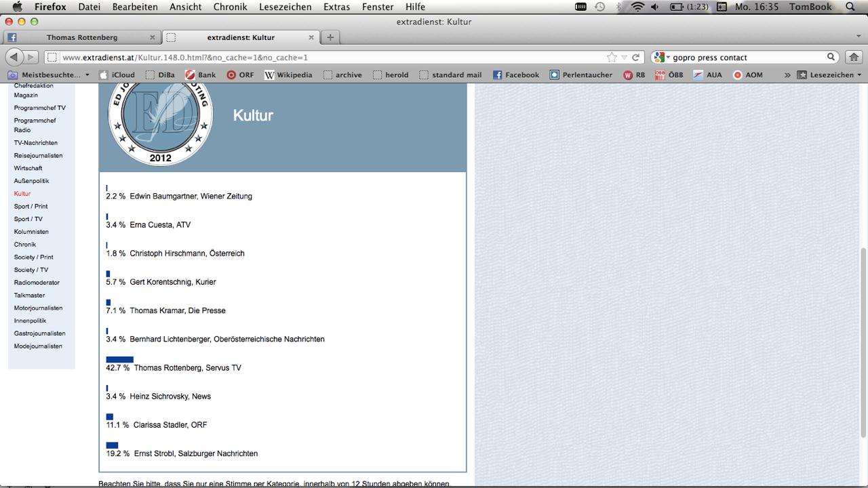Open the TV-Nachrichten category link

36,143
